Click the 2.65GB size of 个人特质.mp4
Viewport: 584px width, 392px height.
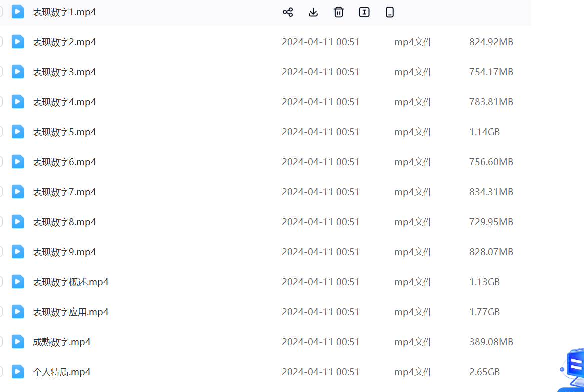(484, 372)
